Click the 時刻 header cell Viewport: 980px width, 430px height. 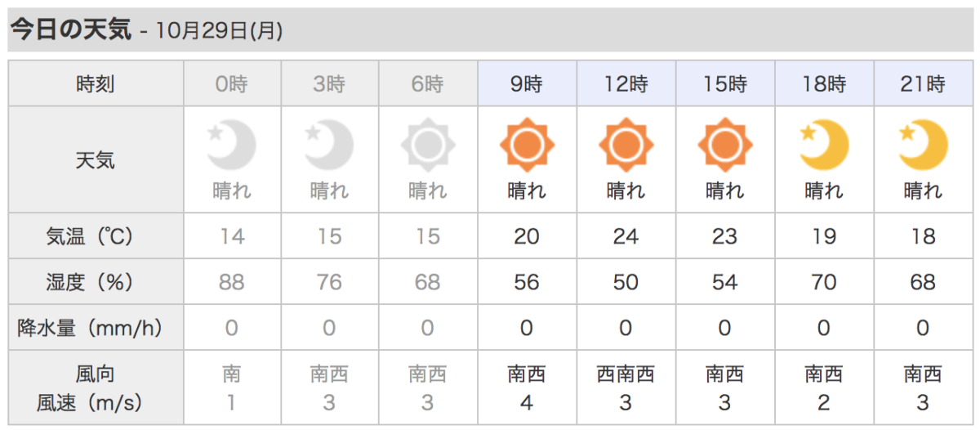[x=96, y=83]
